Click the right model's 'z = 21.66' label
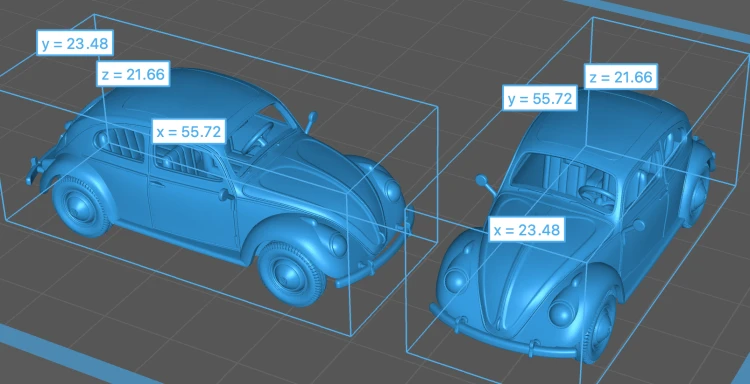Screen dimensions: 750x384 click(x=621, y=77)
